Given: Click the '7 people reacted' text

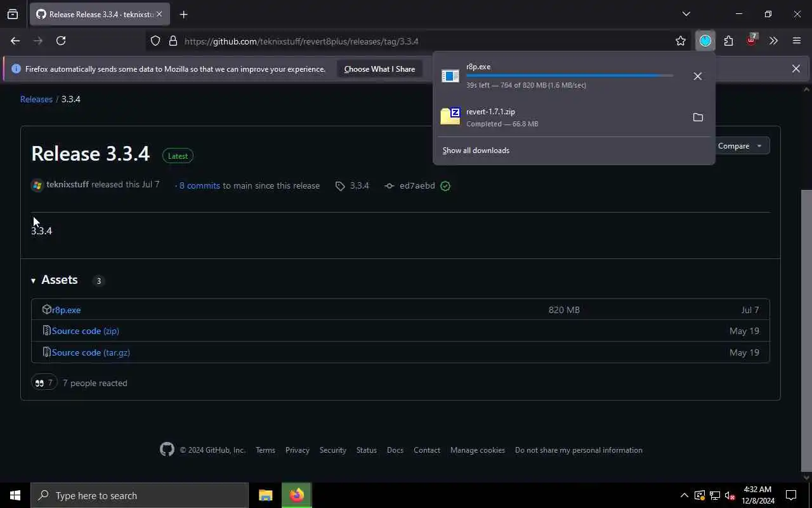Looking at the screenshot, I should (x=95, y=383).
